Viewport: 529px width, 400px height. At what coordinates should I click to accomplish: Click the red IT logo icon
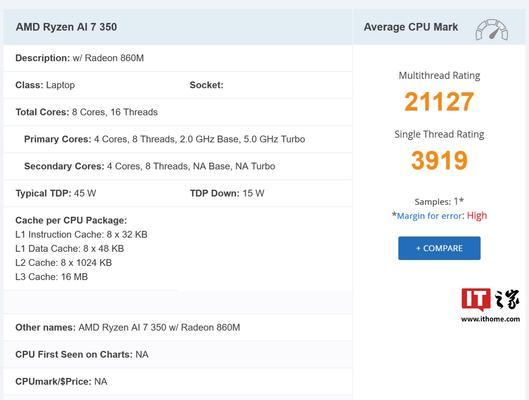tap(476, 299)
